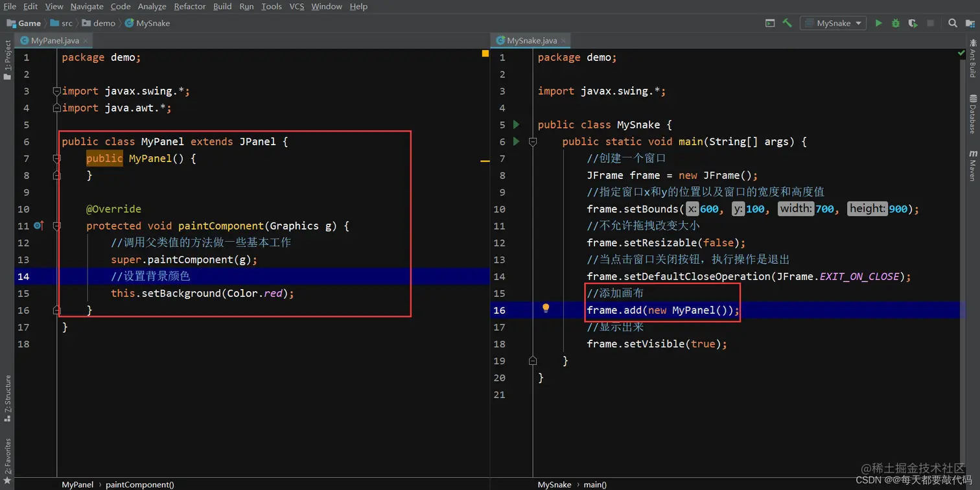Click the green inspection checkmark in MySnake editor

click(x=961, y=53)
